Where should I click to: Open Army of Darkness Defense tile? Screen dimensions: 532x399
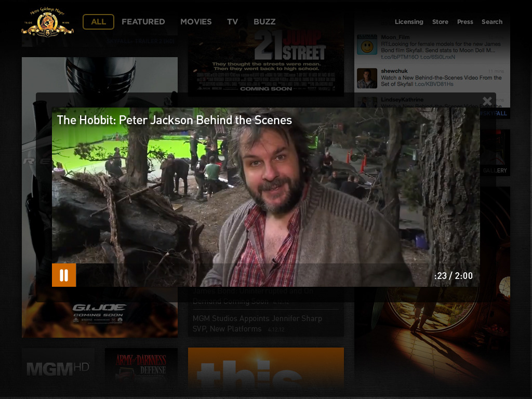(141, 368)
